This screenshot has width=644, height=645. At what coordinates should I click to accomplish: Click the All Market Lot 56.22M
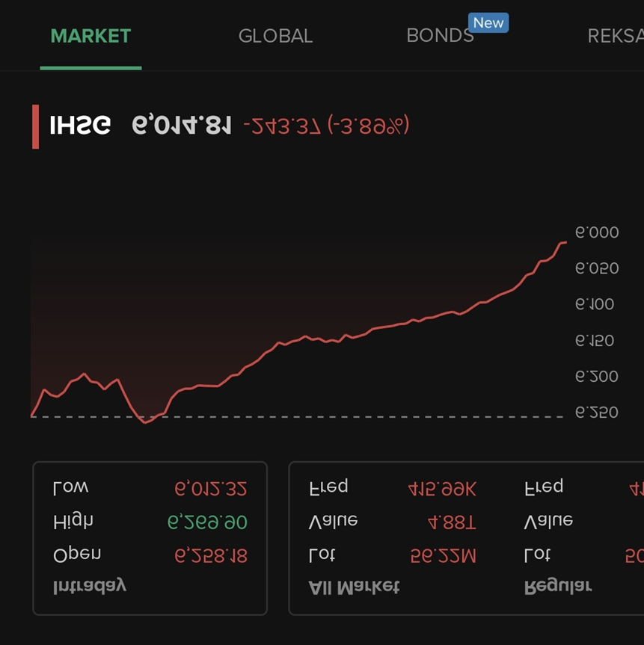pos(443,556)
